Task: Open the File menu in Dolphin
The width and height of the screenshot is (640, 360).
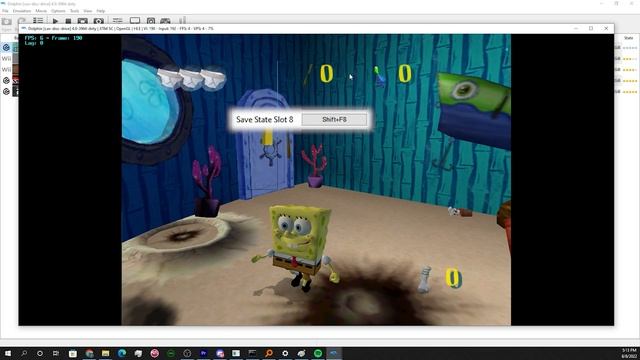Action: [x=5, y=11]
